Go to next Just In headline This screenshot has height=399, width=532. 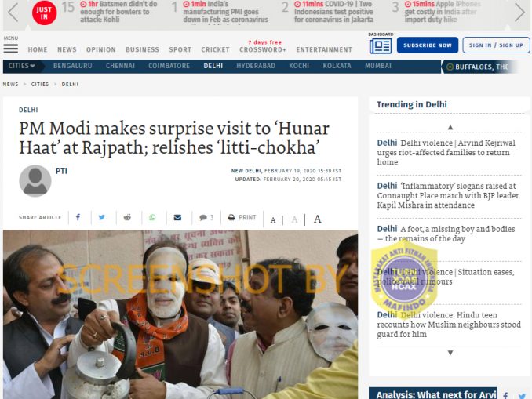tap(519, 13)
